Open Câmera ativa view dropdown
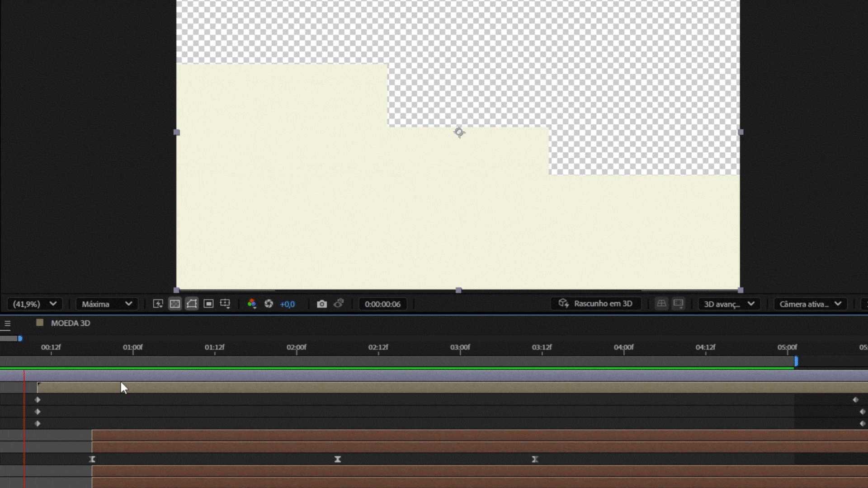 [x=810, y=304]
